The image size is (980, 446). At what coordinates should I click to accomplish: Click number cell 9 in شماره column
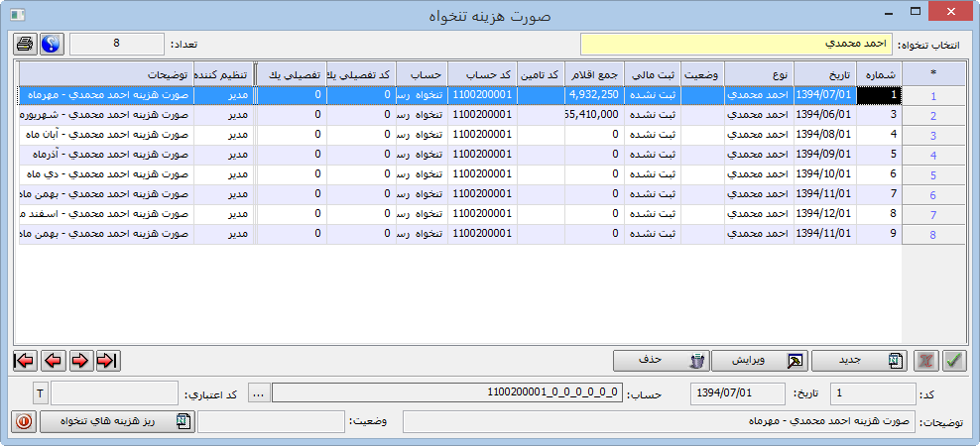880,235
